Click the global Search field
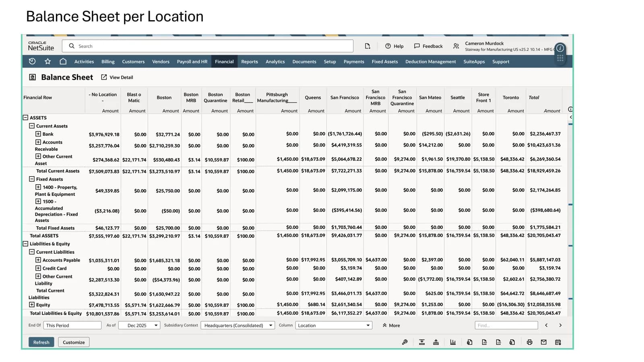 coord(208,46)
